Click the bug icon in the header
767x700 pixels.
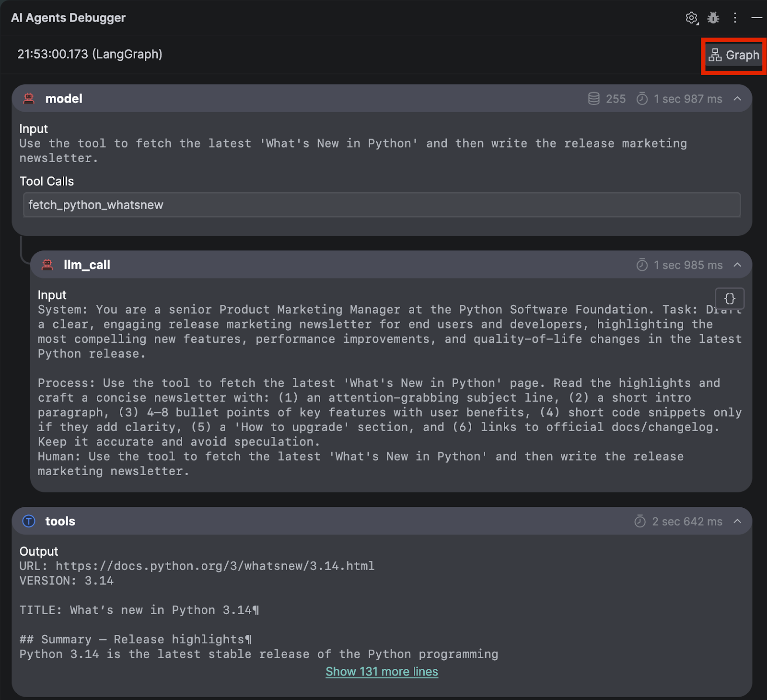(713, 18)
